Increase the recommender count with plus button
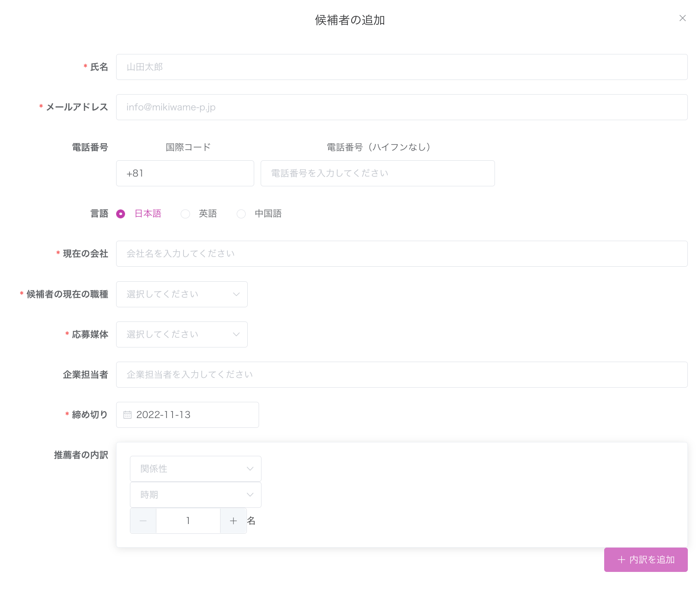700x591 pixels. [x=233, y=521]
